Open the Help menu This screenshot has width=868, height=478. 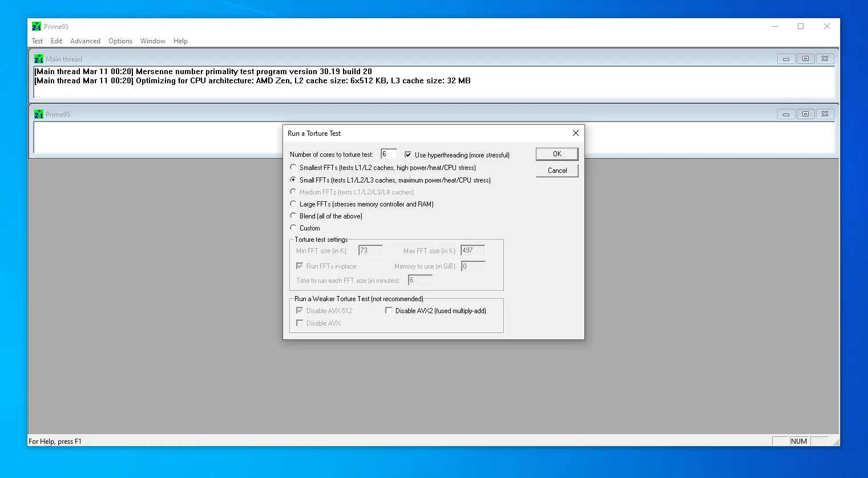[x=180, y=41]
